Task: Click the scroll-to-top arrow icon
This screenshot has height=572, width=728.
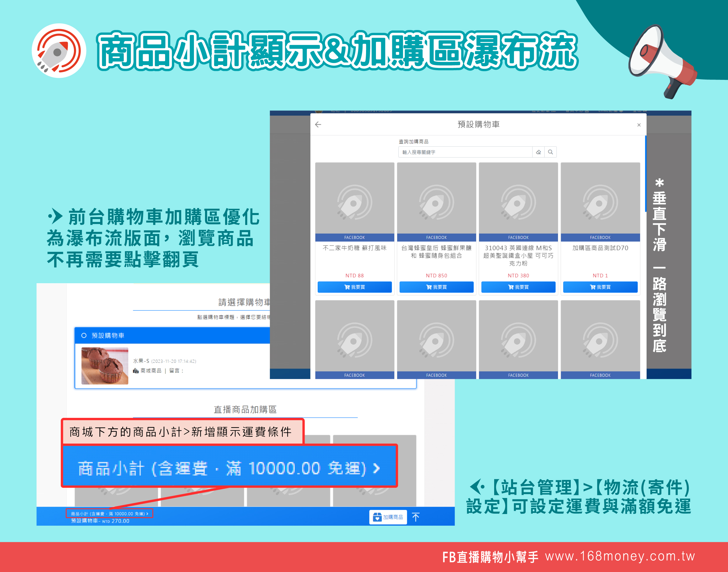Action: (x=416, y=517)
